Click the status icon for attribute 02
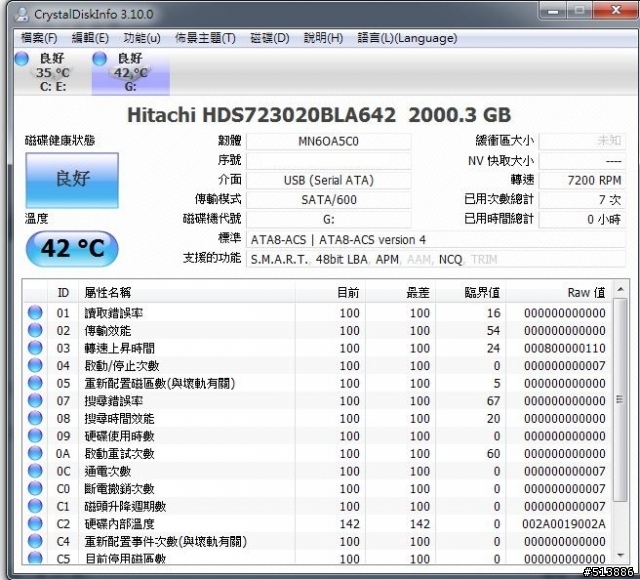Viewport: 640px width, 580px height. pos(35,330)
